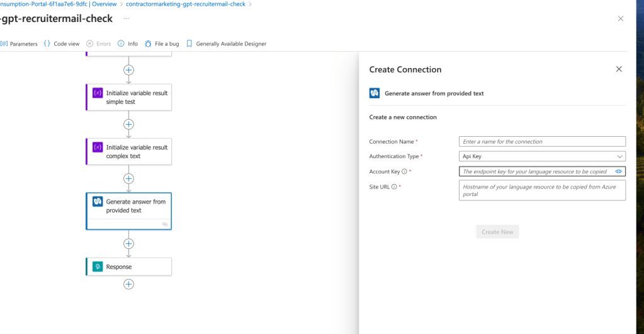Screen dimensions: 644x334
Task: Add a step above the Response action
Action: 128,244
